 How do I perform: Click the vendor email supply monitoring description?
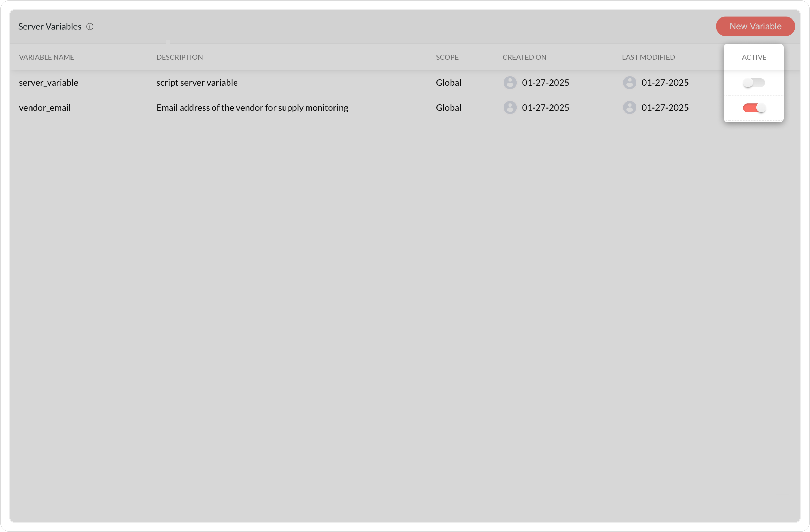tap(252, 107)
